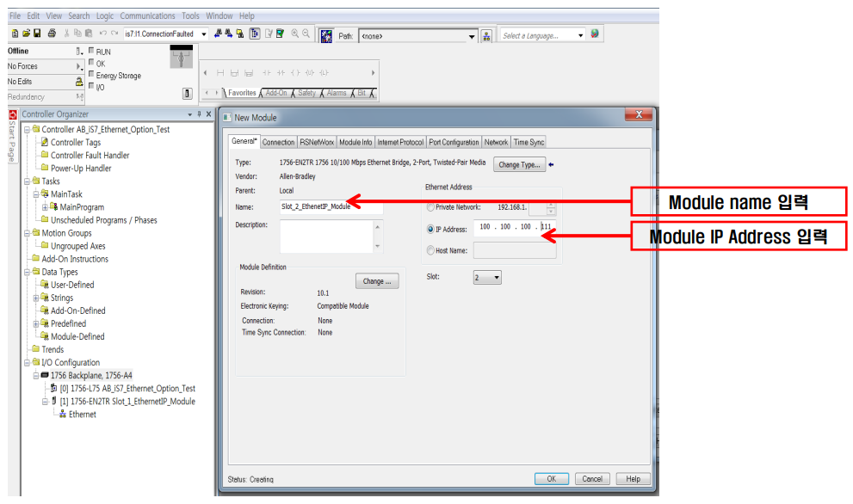The width and height of the screenshot is (853, 504).
Task: Insert an XIC examine-on instruction
Action: tap(266, 73)
